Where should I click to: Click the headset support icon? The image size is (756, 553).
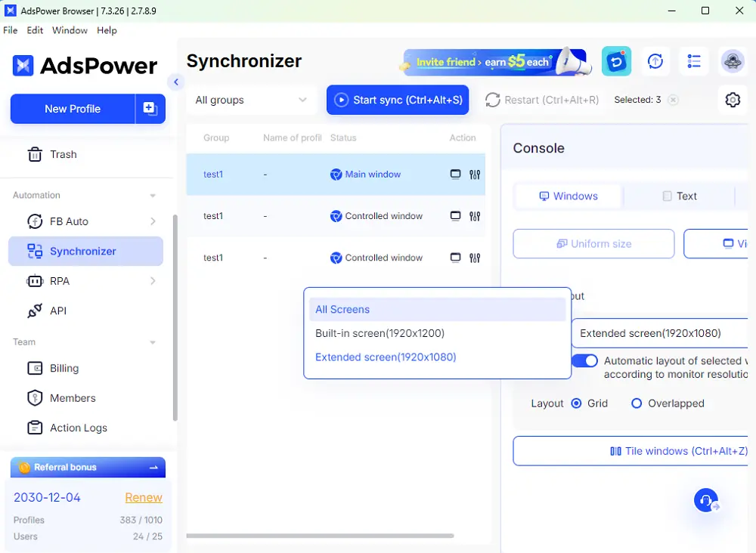pyautogui.click(x=705, y=499)
